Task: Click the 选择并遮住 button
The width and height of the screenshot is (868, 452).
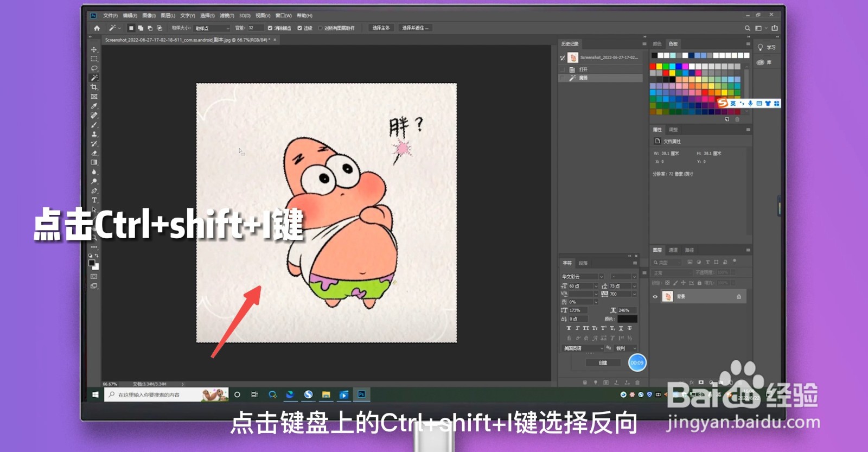Action: (415, 28)
